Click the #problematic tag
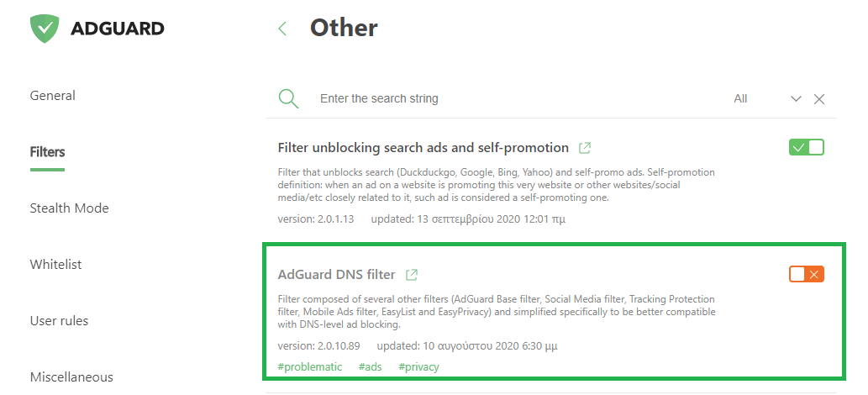The image size is (868, 395). pyautogui.click(x=310, y=366)
